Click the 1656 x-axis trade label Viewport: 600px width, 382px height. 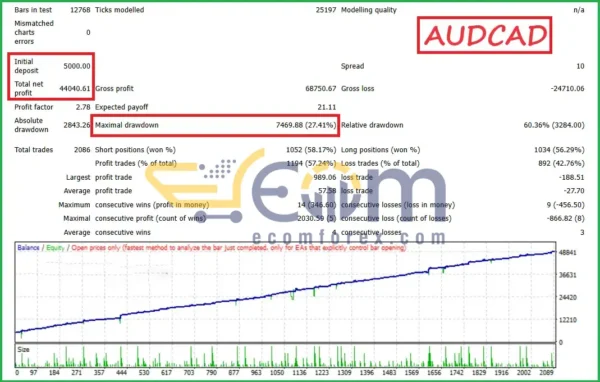tap(434, 372)
